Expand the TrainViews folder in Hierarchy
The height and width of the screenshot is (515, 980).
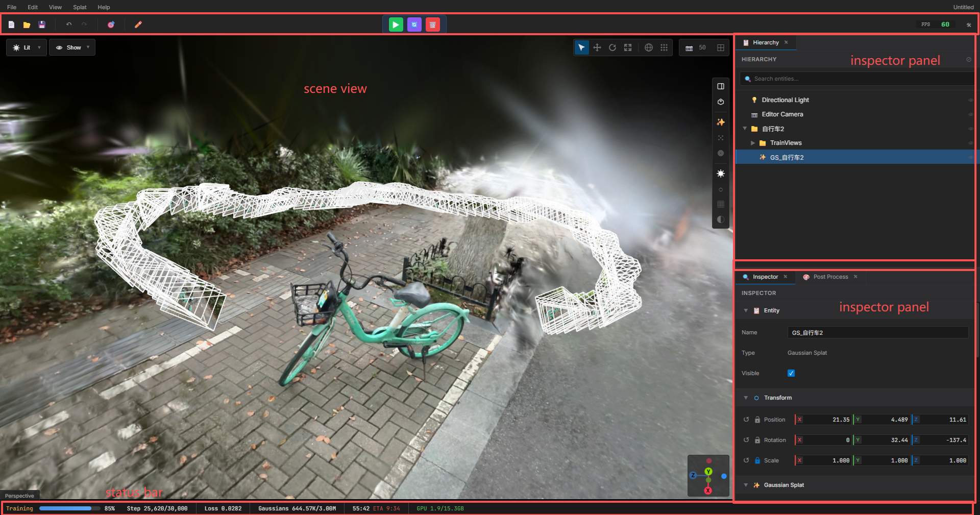(753, 143)
